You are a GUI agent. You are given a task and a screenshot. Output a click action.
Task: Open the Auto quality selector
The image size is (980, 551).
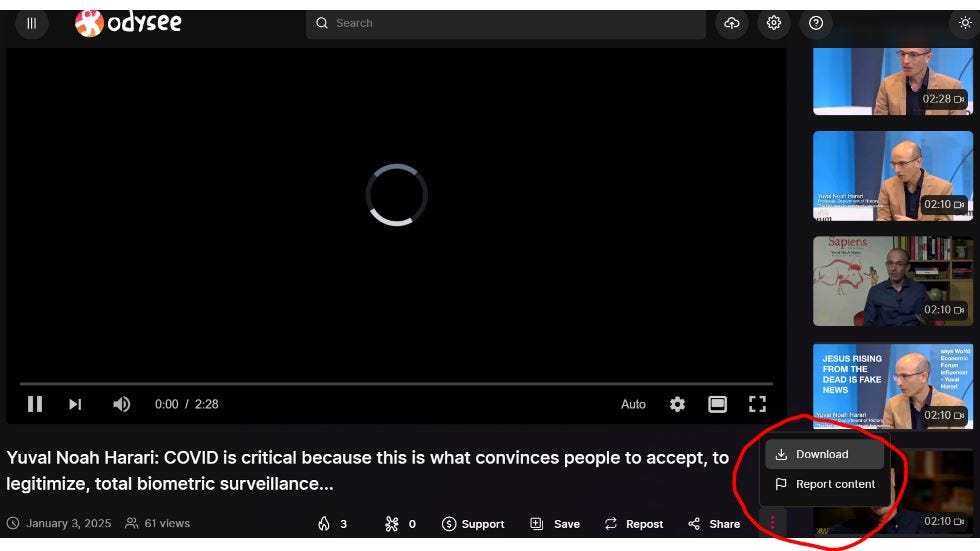(x=633, y=404)
